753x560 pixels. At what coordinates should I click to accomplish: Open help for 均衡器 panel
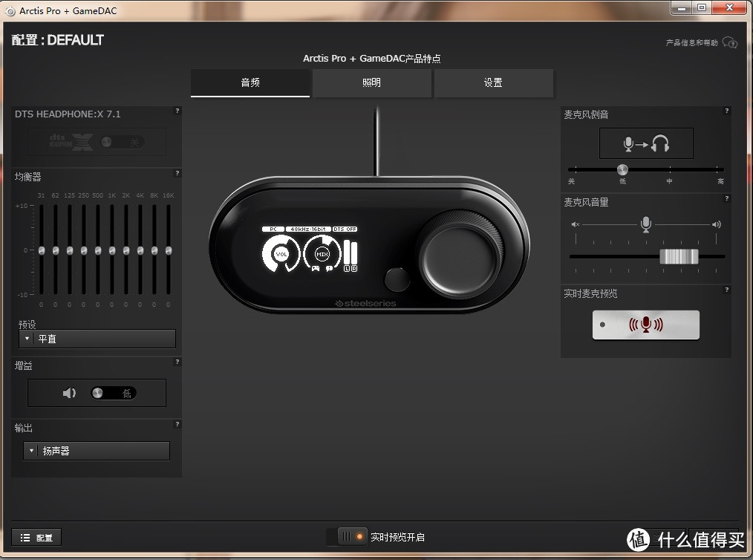pyautogui.click(x=177, y=173)
